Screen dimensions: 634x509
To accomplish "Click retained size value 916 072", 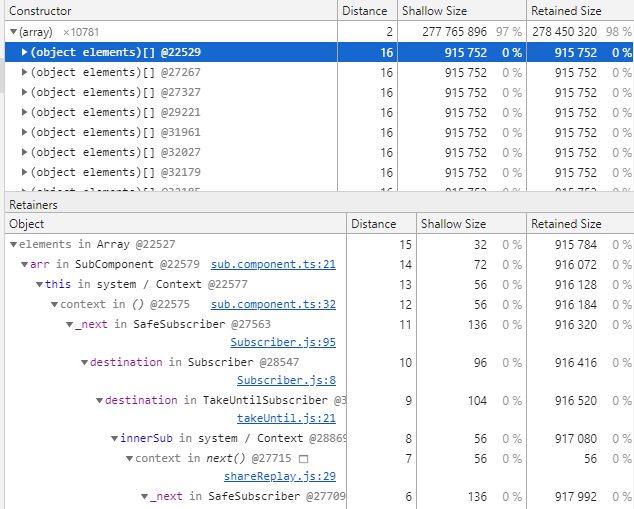I will [576, 264].
